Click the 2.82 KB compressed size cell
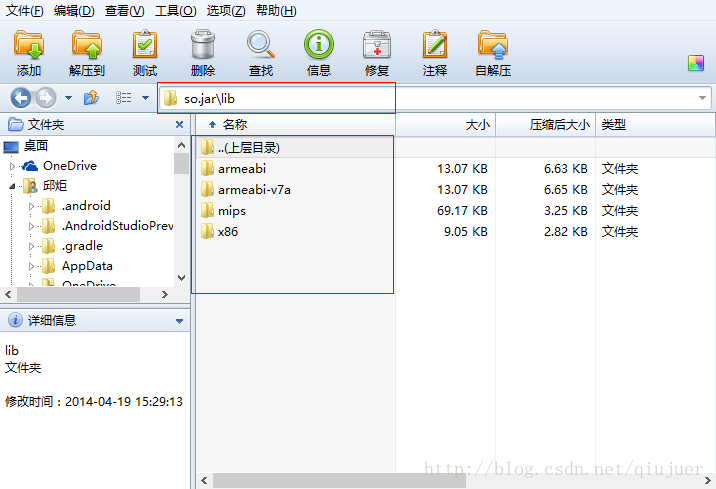 coord(566,231)
